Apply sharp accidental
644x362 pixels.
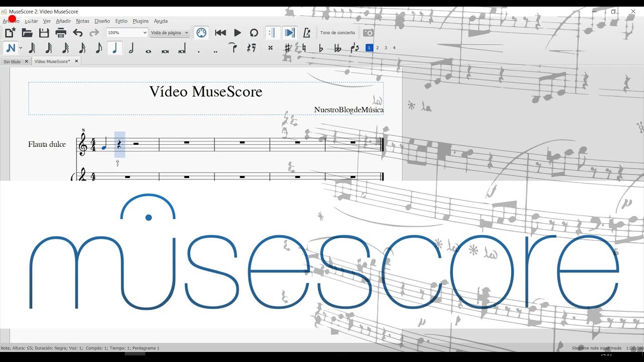pos(287,48)
